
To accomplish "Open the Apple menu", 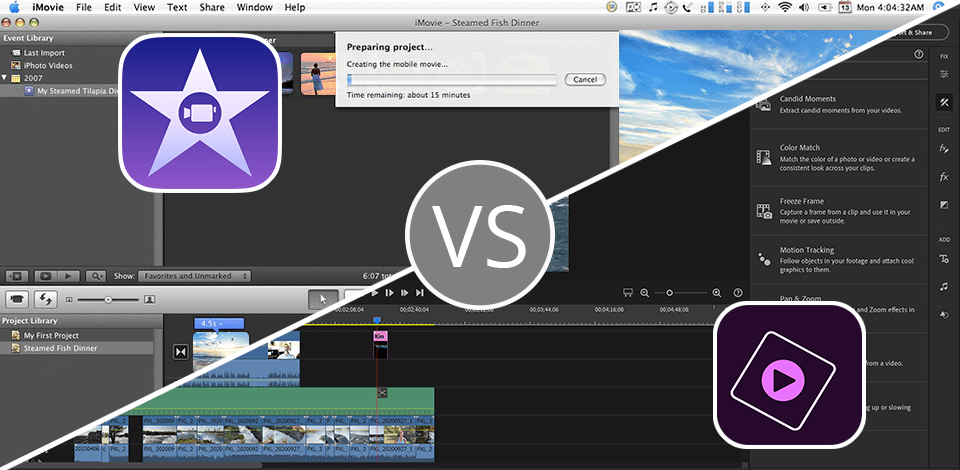I will tap(14, 7).
